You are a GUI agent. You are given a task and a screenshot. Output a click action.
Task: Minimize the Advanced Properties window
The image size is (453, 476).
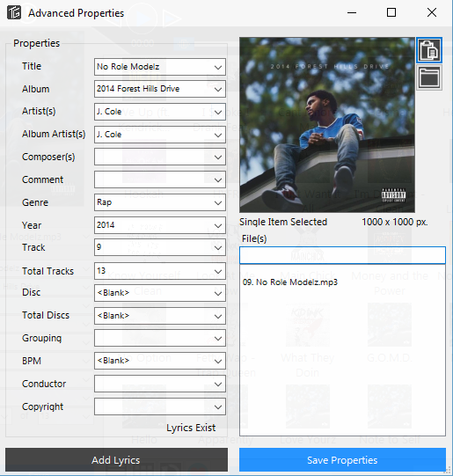(352, 12)
